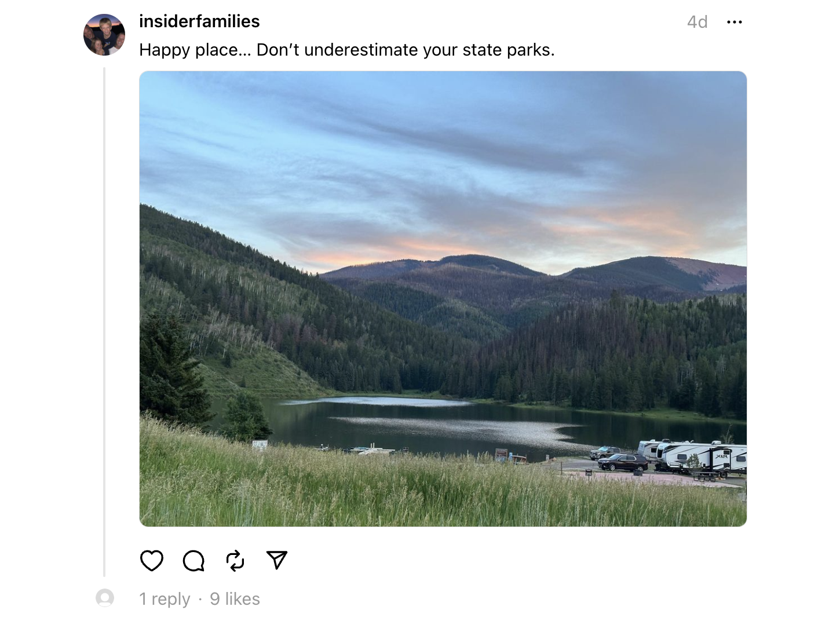Open the comment bubble icon to reply
The width and height of the screenshot is (840, 621).
tap(193, 561)
